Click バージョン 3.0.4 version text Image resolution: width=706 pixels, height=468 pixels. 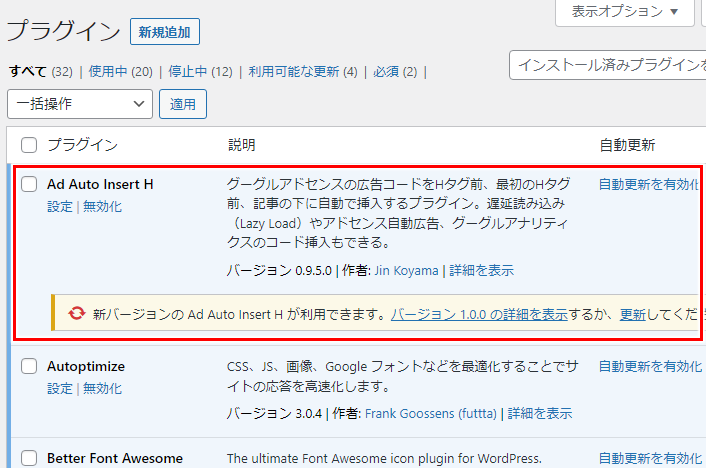point(274,413)
